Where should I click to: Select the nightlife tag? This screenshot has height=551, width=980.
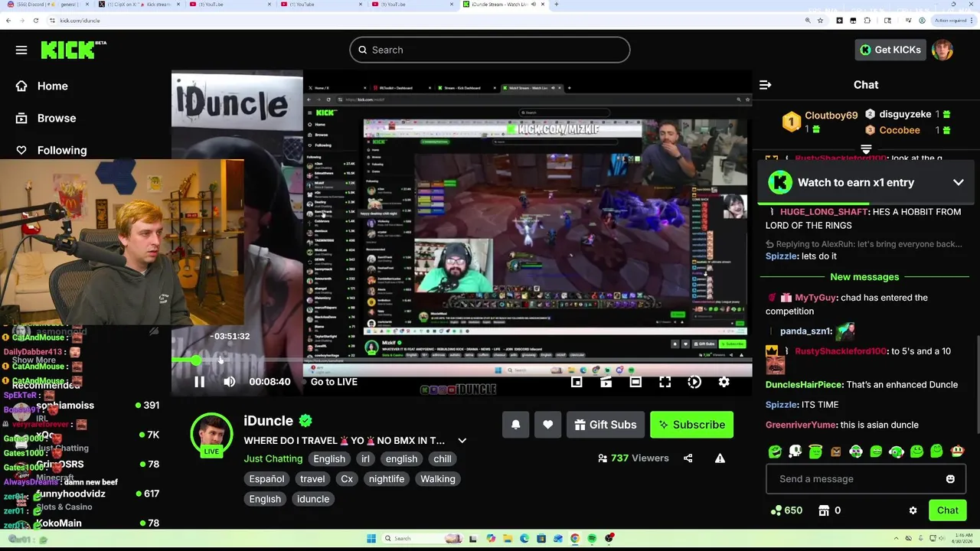386,478
